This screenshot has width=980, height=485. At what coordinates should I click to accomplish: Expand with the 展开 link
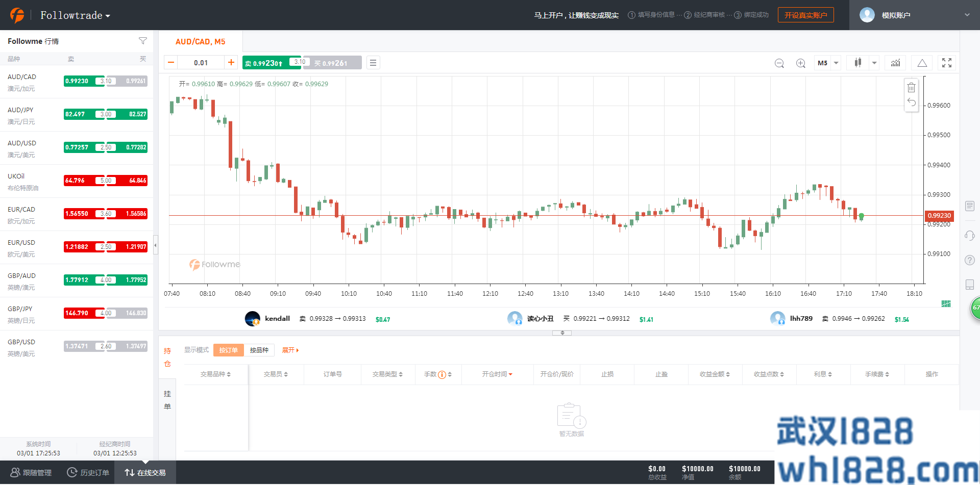(290, 350)
